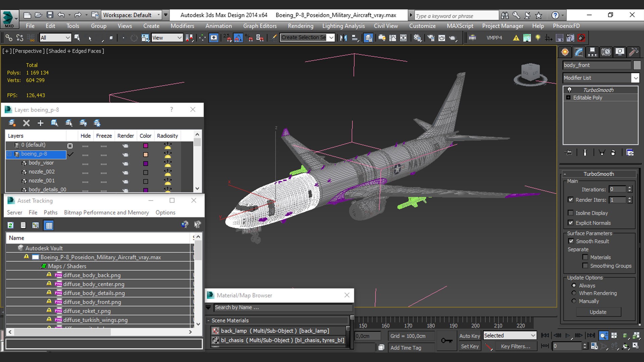Click the Mirror tool icon

click(x=343, y=38)
